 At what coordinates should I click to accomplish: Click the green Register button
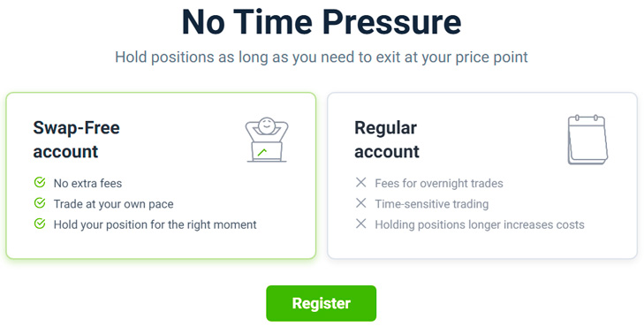321,303
